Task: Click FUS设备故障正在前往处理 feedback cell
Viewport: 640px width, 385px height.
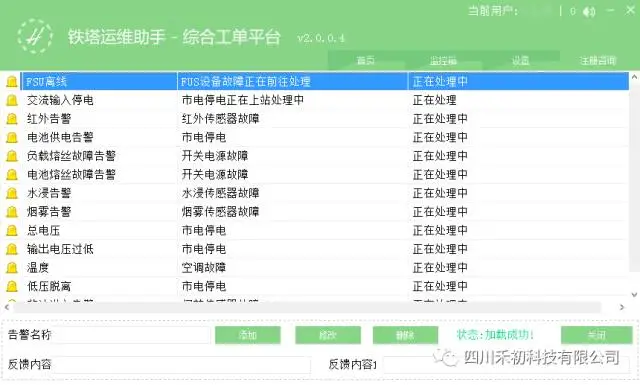Action: click(x=246, y=82)
